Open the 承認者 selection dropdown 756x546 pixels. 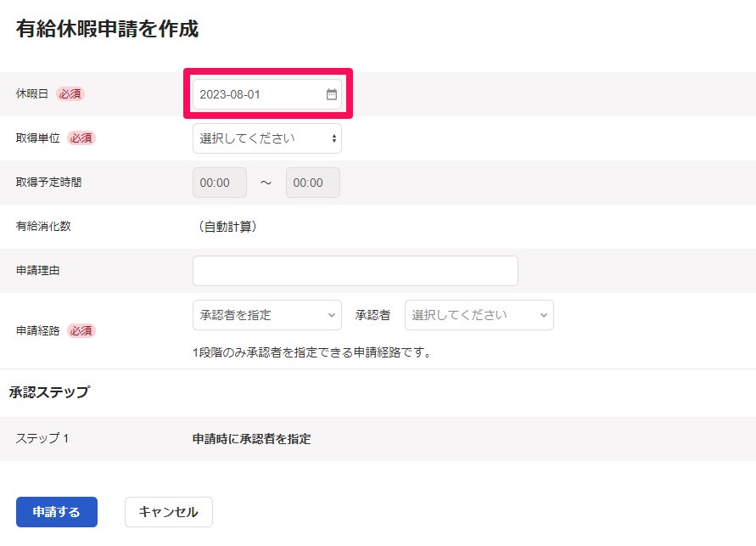479,315
